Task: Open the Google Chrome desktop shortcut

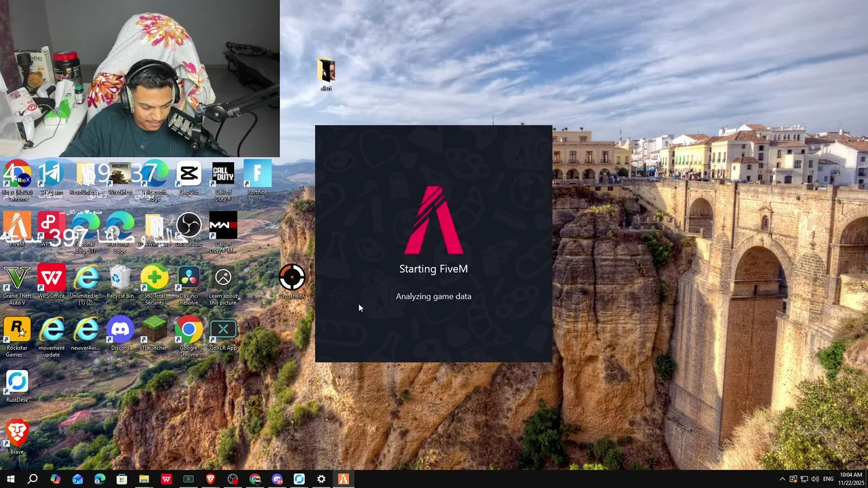Action: coord(189,335)
